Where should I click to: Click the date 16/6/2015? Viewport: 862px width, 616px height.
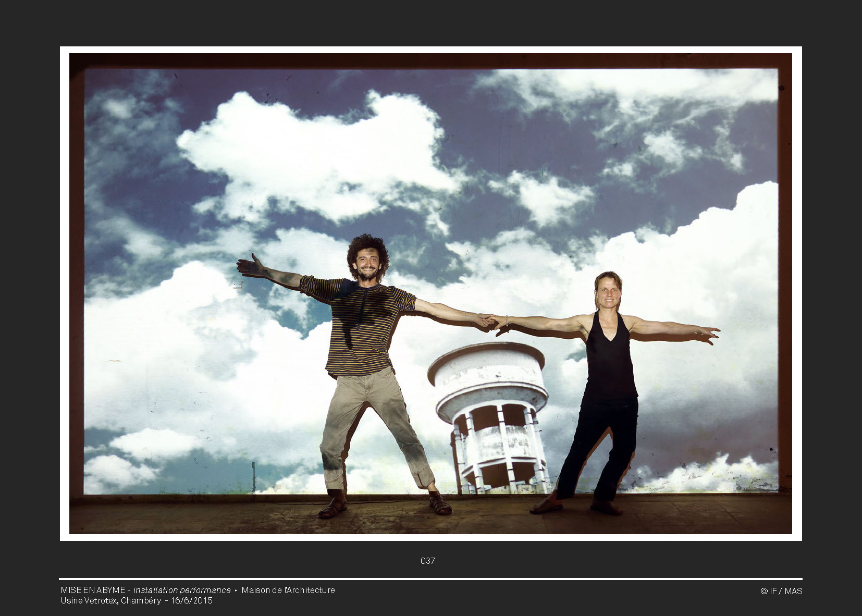[x=192, y=600]
